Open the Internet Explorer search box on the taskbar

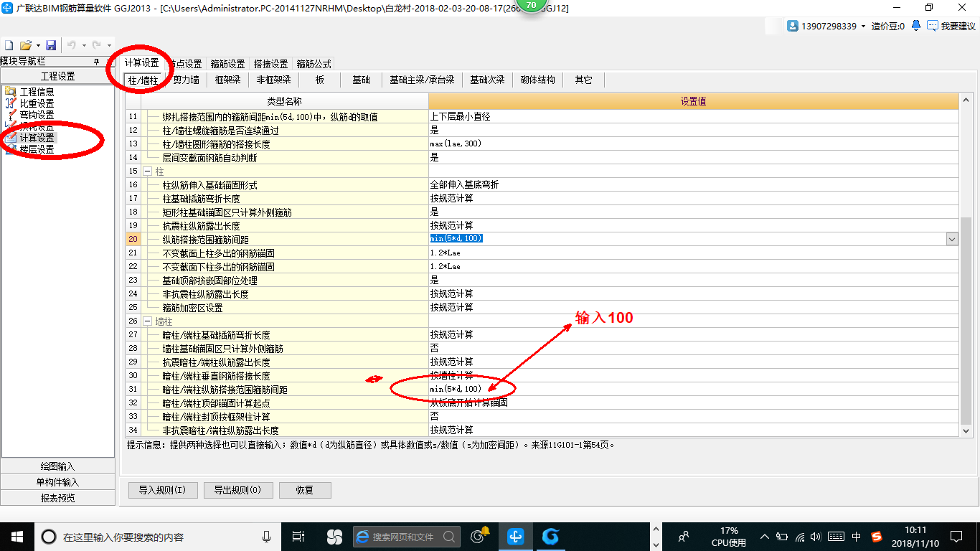[x=407, y=537]
